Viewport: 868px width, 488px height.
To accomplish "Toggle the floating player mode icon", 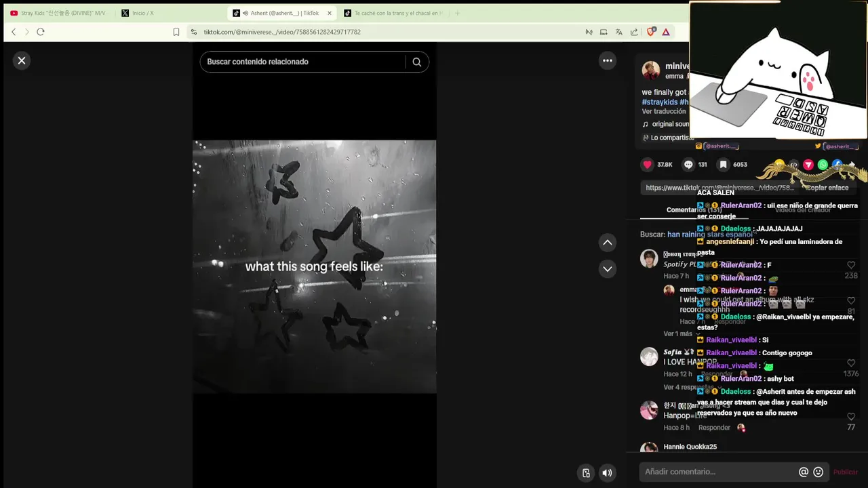I will coord(587,473).
